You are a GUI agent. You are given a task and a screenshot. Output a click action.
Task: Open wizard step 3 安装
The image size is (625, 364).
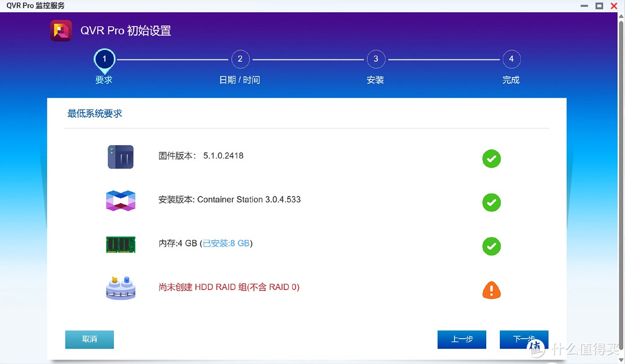[376, 58]
